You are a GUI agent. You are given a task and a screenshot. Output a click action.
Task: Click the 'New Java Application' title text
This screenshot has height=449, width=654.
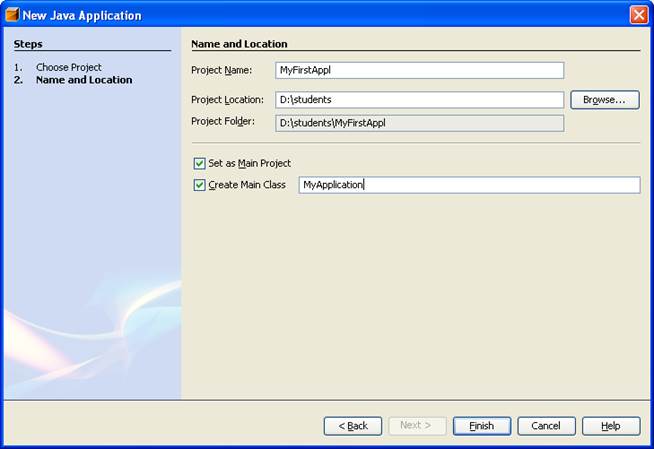[x=82, y=15]
